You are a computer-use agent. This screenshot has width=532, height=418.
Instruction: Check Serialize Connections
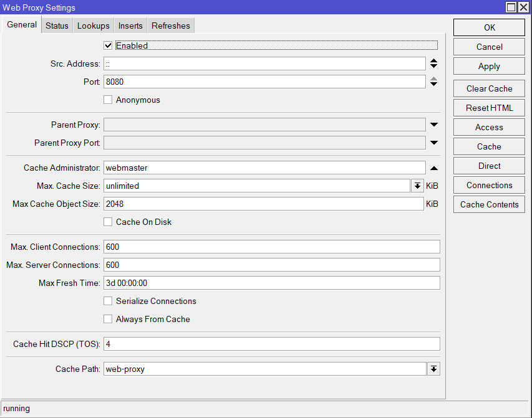coord(107,301)
